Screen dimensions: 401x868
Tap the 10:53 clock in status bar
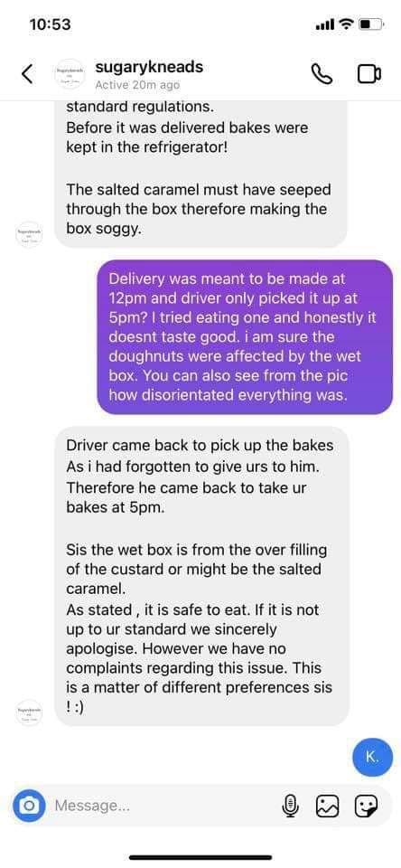[51, 24]
